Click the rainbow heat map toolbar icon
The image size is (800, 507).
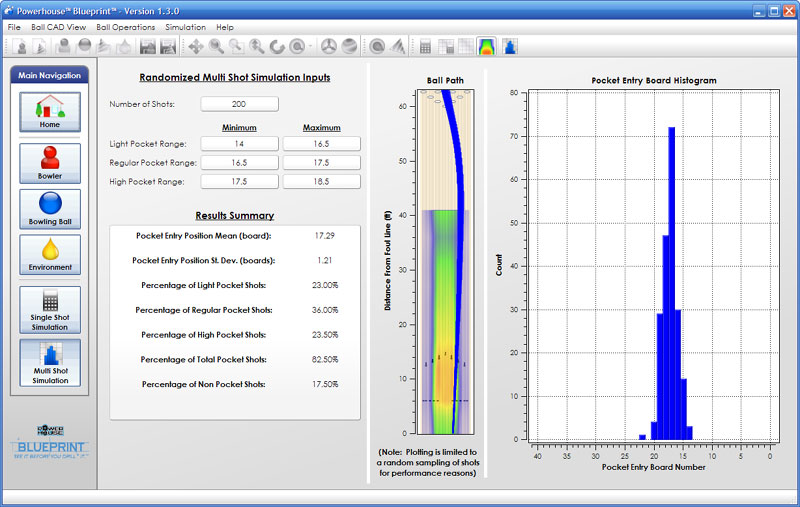tap(487, 47)
